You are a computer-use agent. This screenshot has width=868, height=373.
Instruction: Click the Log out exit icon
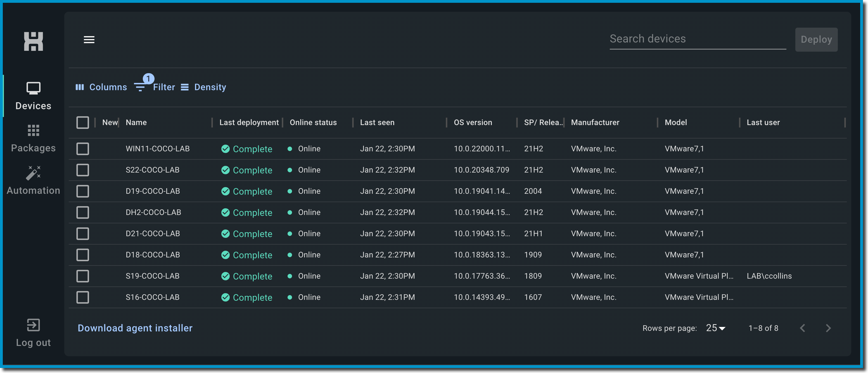coord(33,325)
